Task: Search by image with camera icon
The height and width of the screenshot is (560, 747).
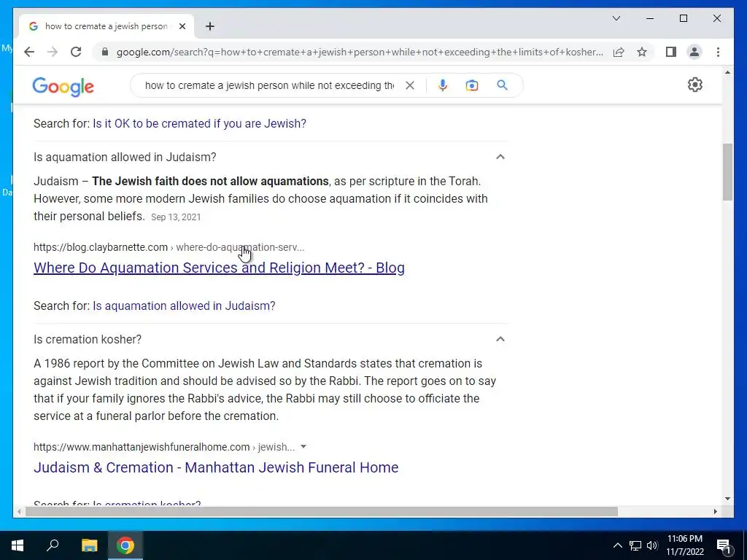Action: [x=472, y=85]
